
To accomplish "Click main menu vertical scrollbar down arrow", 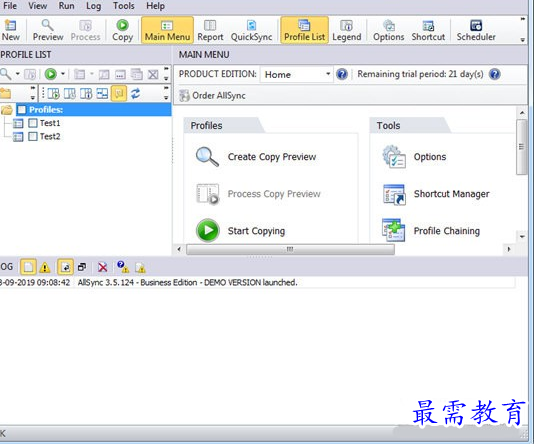I will point(522,236).
